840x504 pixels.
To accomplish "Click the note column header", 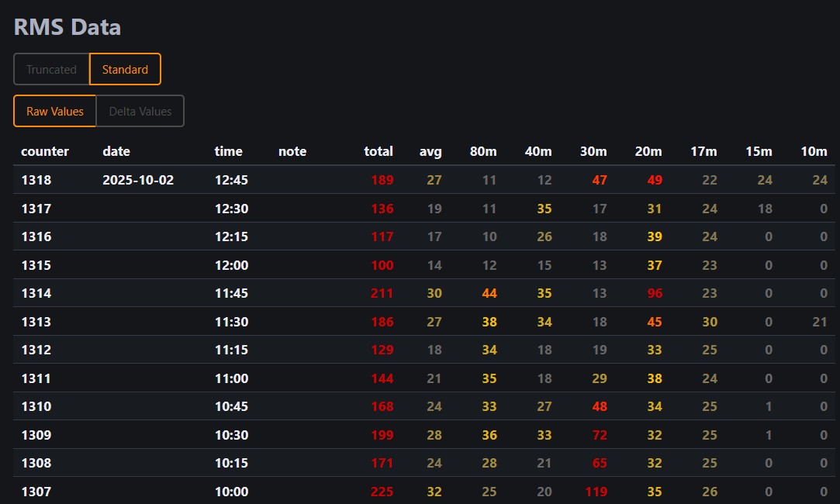I will point(292,151).
